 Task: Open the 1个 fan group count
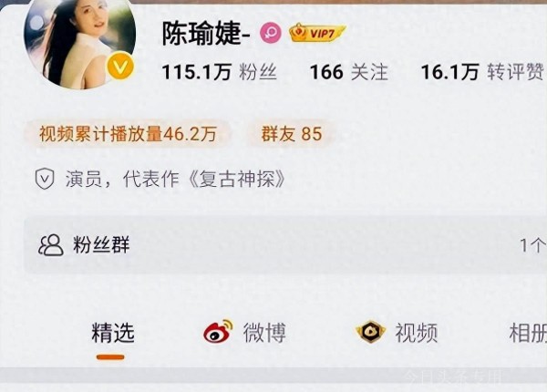tap(532, 245)
